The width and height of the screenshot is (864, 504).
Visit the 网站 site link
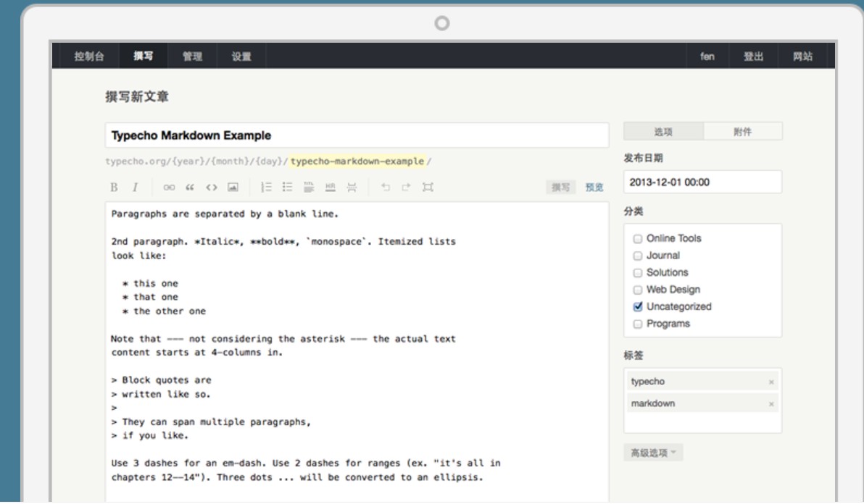pos(803,56)
